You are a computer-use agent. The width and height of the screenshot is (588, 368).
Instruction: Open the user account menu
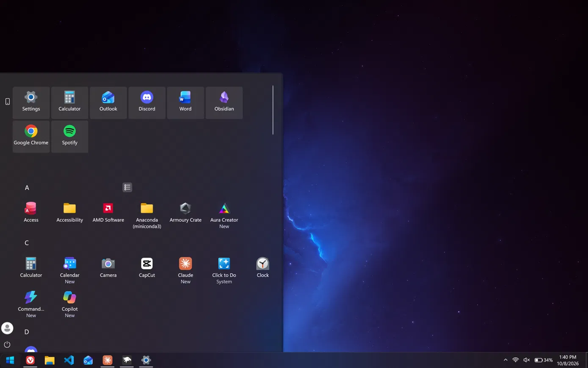7,328
